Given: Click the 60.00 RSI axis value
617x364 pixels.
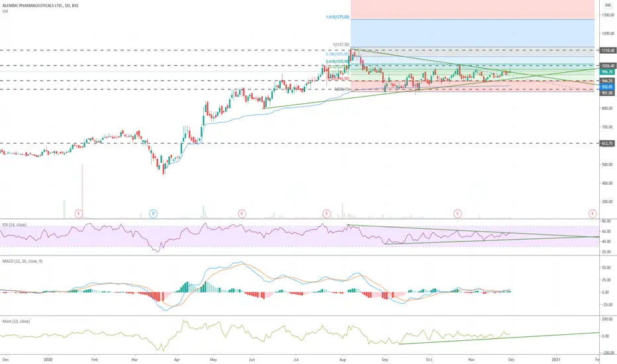Looking at the screenshot, I should [607, 232].
